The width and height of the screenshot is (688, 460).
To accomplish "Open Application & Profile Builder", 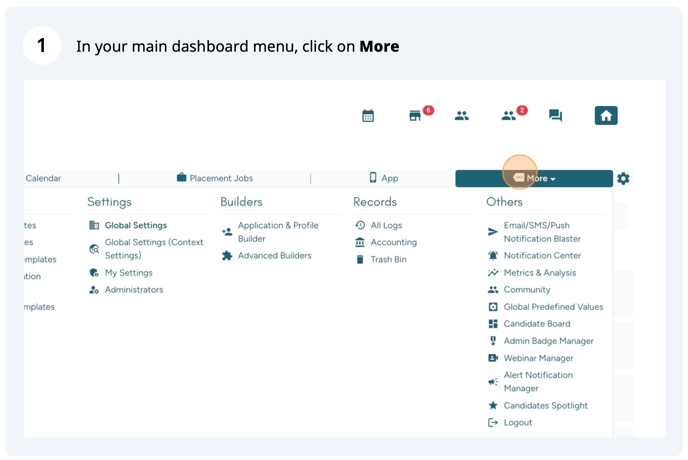I will [278, 232].
